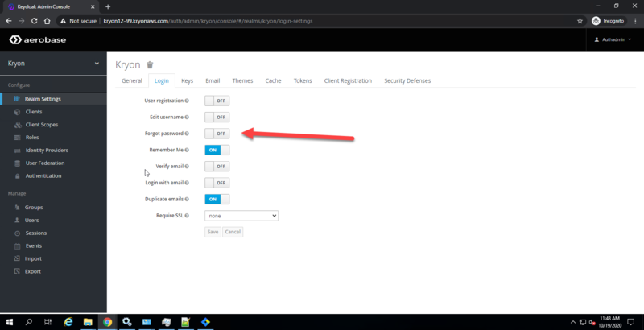Screen dimensions: 644x330
Task: Open Clients from the sidebar
Action: pos(34,112)
